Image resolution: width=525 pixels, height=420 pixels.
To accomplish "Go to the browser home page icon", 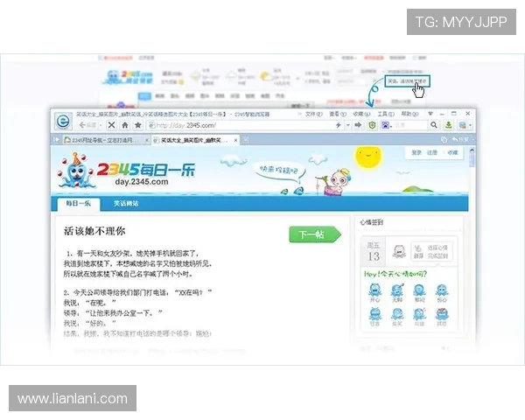I will point(125,125).
